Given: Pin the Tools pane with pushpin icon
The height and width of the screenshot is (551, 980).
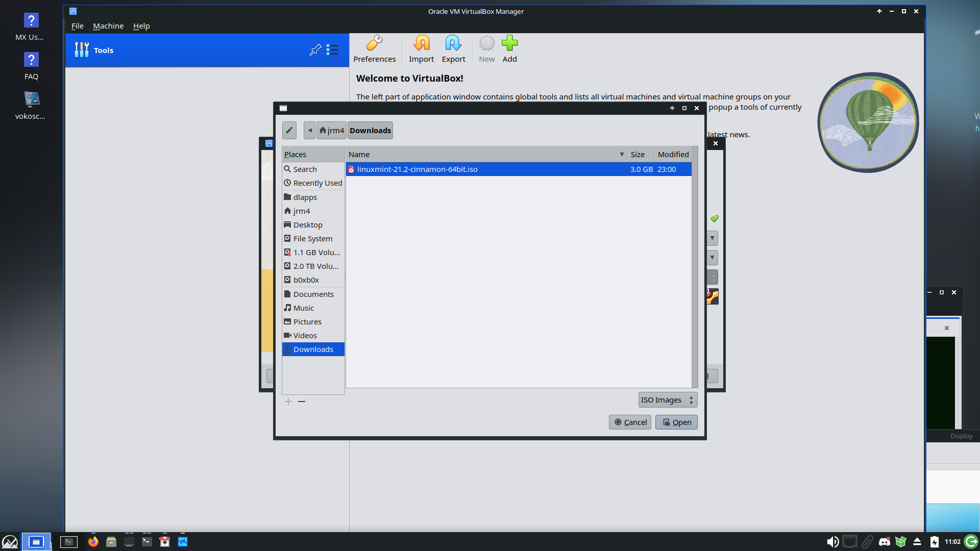Looking at the screenshot, I should coord(315,50).
